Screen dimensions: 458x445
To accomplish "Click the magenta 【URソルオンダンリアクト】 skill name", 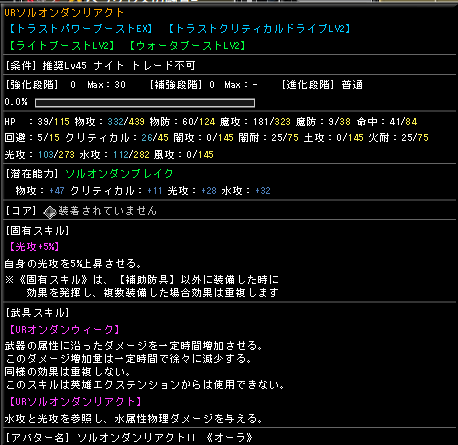I will tap(75, 402).
